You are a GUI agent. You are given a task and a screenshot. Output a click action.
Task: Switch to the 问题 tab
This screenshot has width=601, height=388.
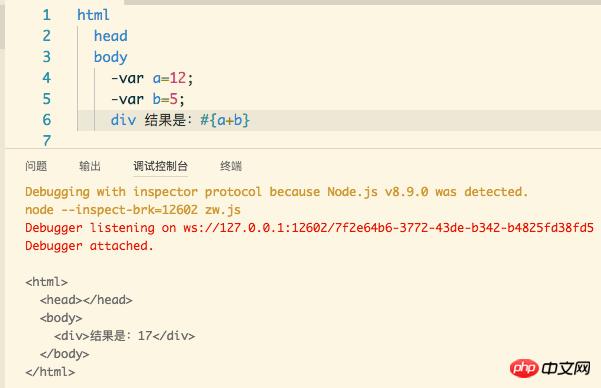(36, 166)
